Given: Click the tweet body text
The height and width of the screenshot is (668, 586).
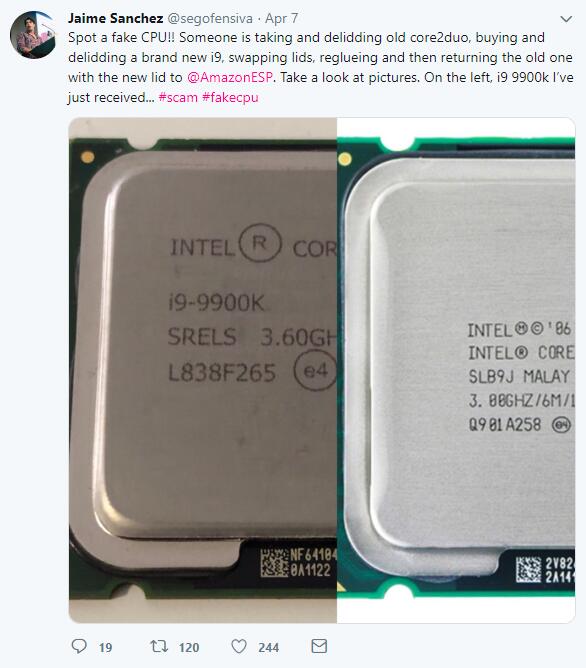Looking at the screenshot, I should (x=320, y=67).
